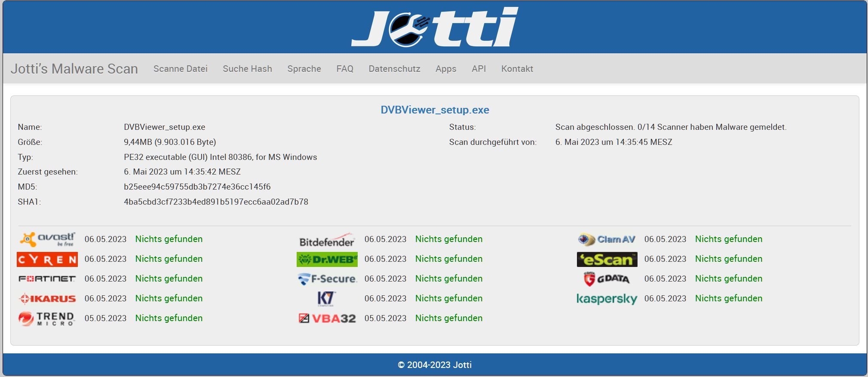Click the DVBViewer_setup.exe heading link
The width and height of the screenshot is (868, 377).
click(435, 110)
